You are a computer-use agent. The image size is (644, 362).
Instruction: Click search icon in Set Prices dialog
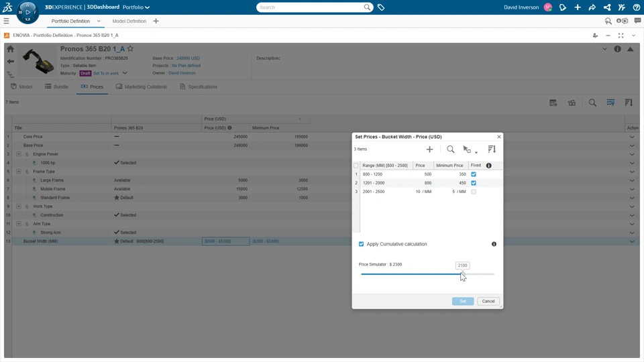pyautogui.click(x=451, y=149)
